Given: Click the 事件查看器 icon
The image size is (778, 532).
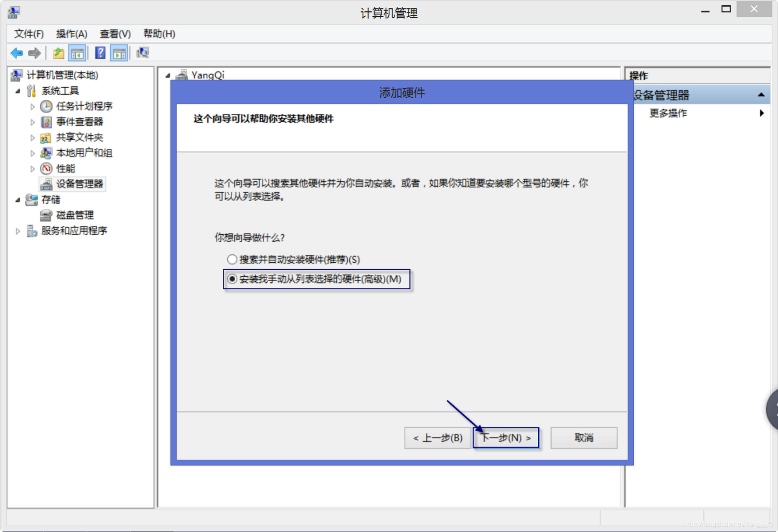Looking at the screenshot, I should tap(46, 122).
